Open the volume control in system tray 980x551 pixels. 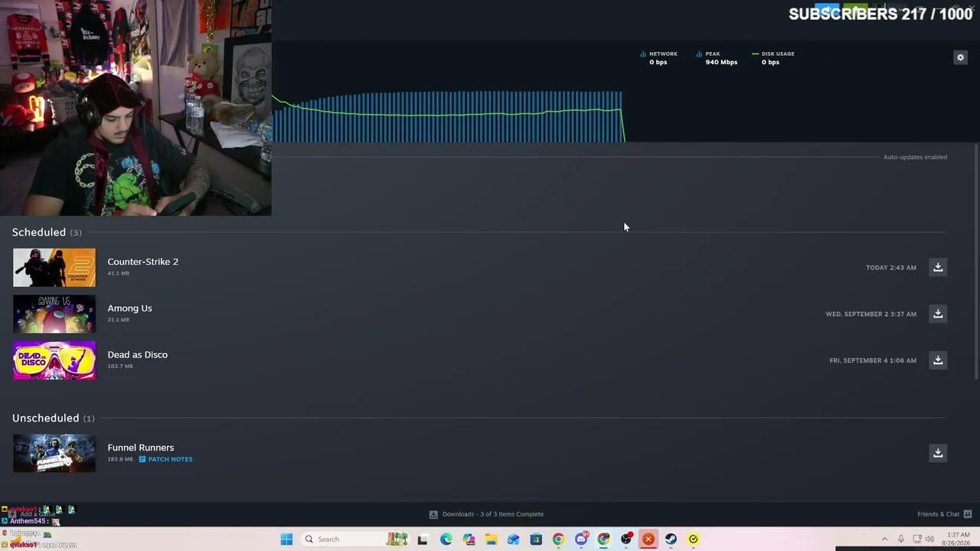(929, 540)
